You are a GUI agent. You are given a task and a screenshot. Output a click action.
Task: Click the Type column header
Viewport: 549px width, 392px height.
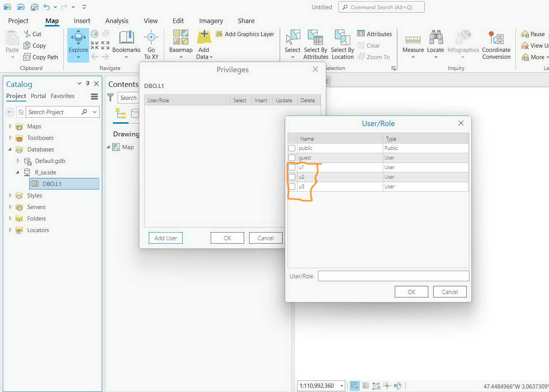pos(426,138)
